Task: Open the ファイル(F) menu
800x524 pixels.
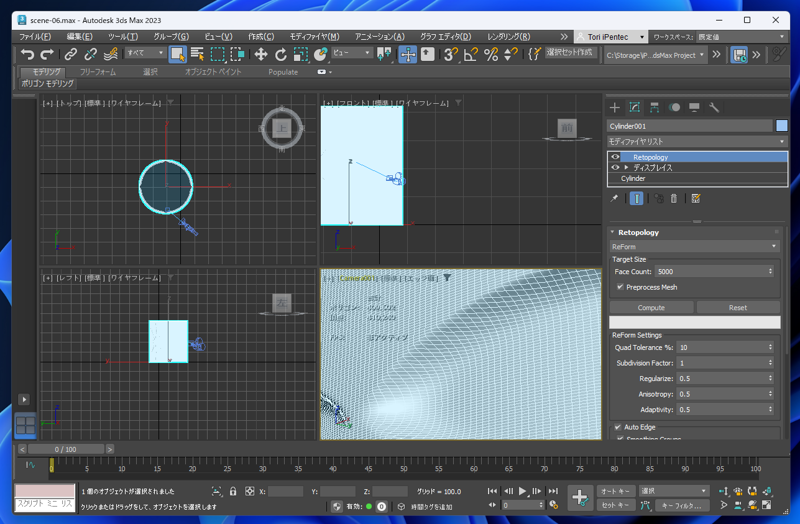Action: (x=35, y=37)
